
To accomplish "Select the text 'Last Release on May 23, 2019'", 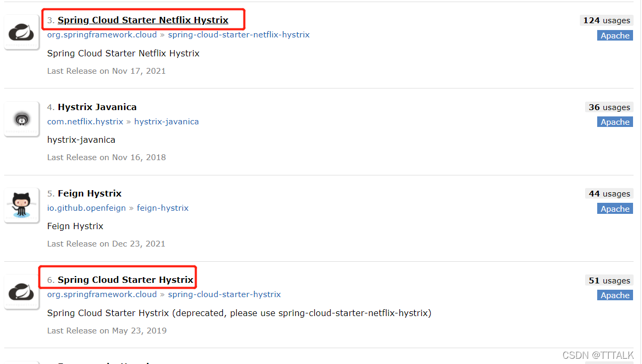I will [107, 331].
